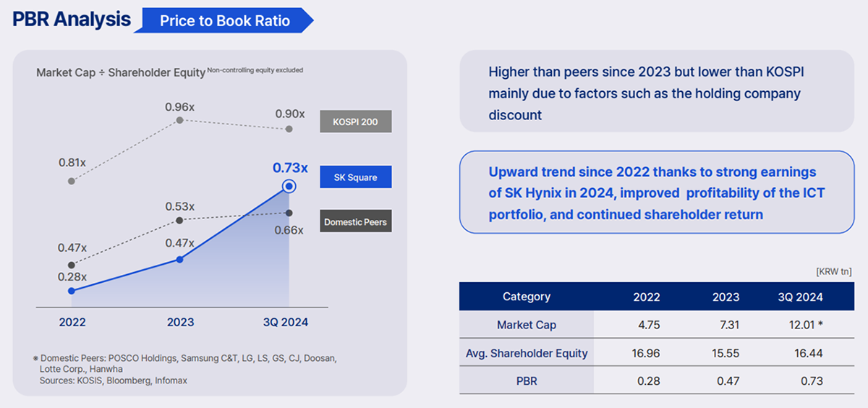Viewport: 868px width, 408px height.
Task: Click the KOSPI 200 2022 gray marker
Action: pos(71,180)
